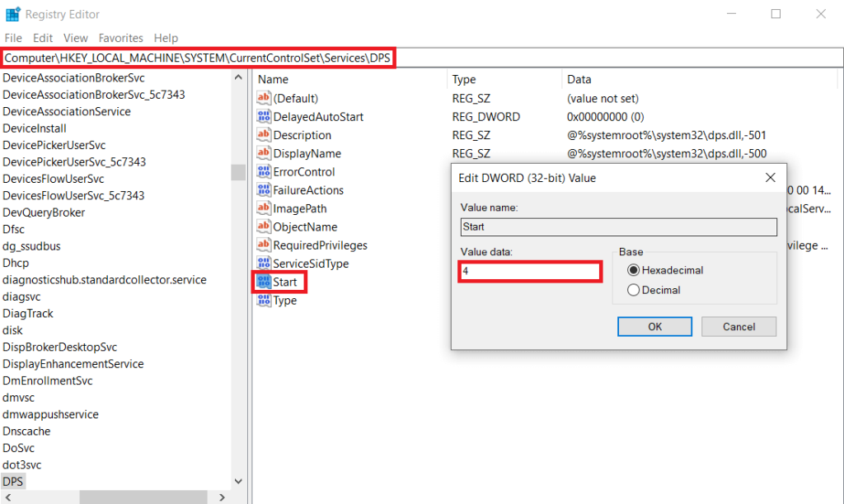Screen dimensions: 844x504
Task: Select the DevicesFlowUserSvc key
Action: [54, 179]
